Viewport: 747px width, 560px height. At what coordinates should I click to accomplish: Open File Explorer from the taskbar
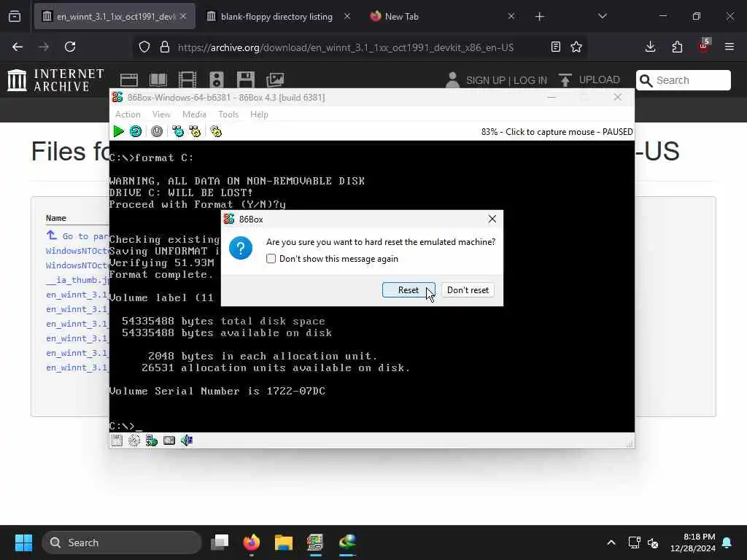[284, 542]
